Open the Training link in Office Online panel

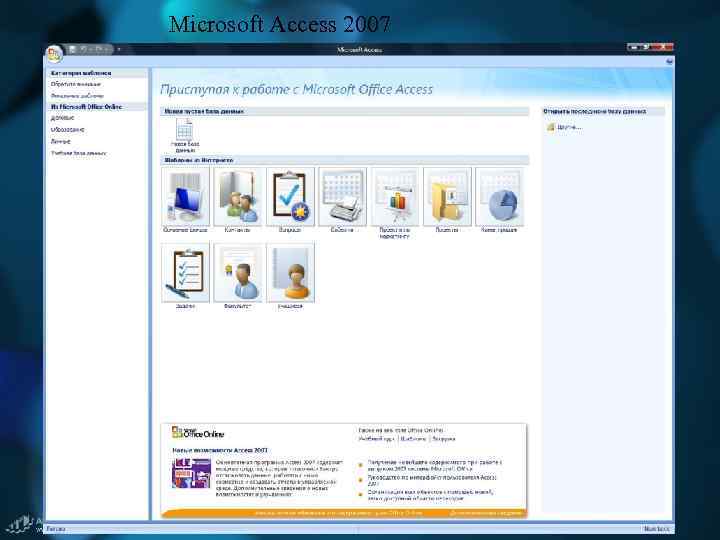click(x=376, y=439)
